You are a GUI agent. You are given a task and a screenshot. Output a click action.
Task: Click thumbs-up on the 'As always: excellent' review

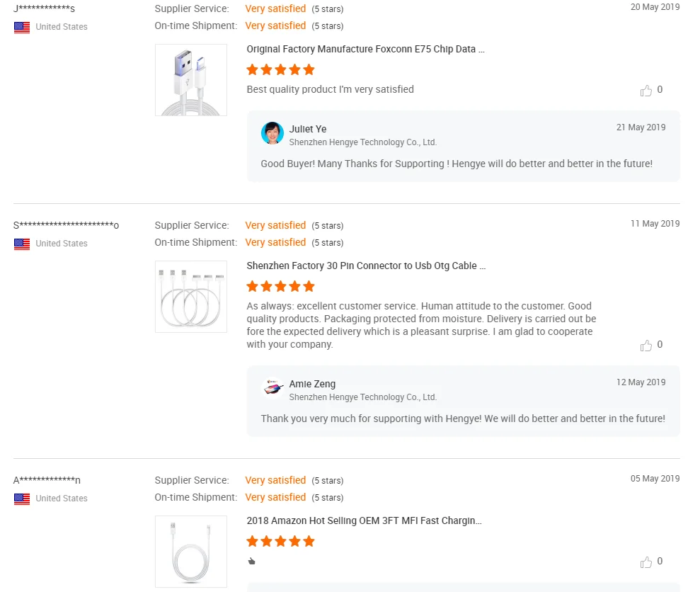(646, 346)
